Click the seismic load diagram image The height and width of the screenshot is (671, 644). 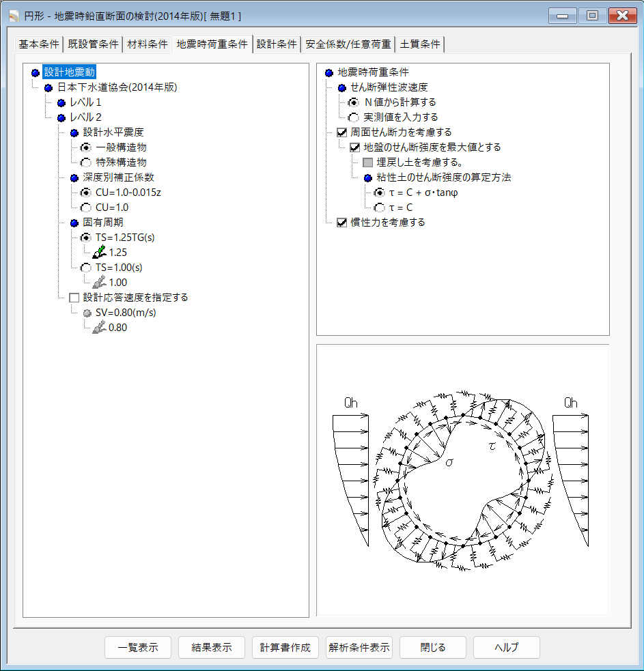(462, 480)
